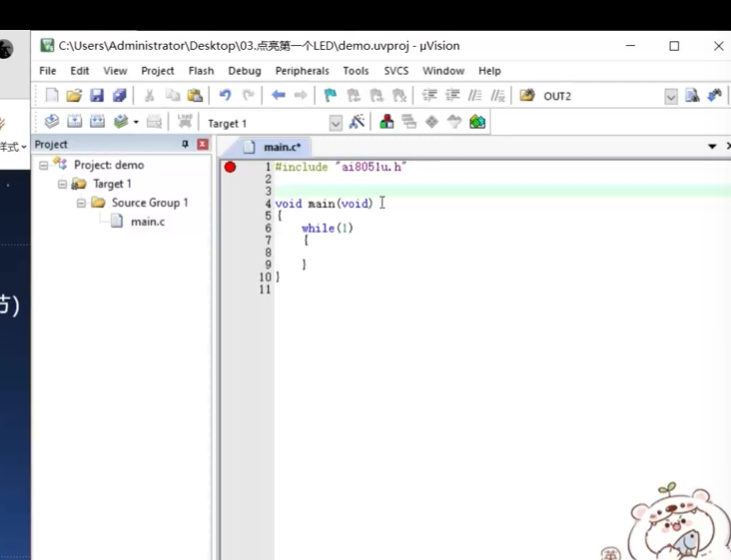Screen dimensions: 731x560
Task: Navigate forwards with the right arrow
Action: tap(301, 96)
